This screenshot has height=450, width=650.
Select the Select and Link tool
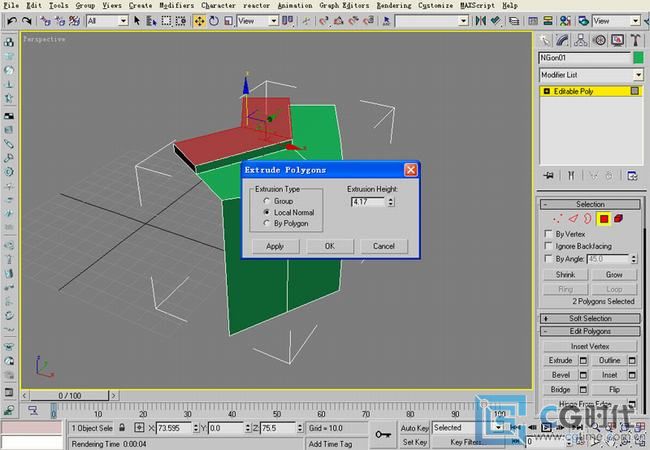pyautogui.click(x=46, y=21)
